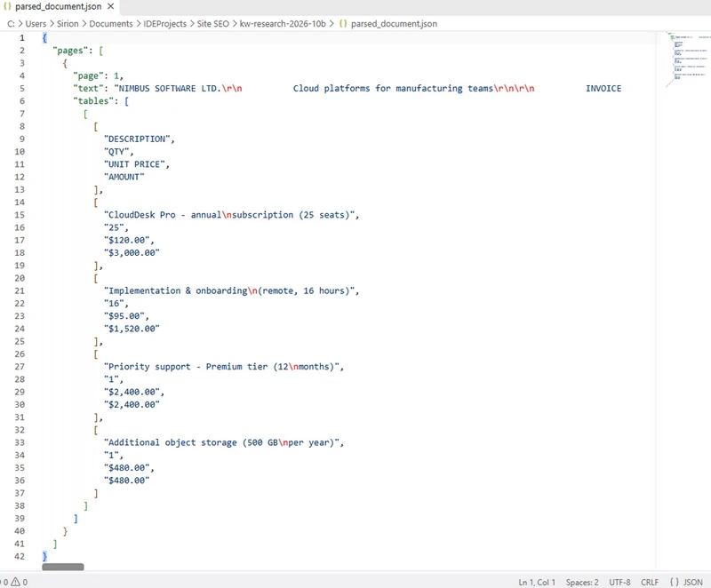Click the "UNIT PRICE" string
This screenshot has width=711, height=588.
pyautogui.click(x=134, y=164)
